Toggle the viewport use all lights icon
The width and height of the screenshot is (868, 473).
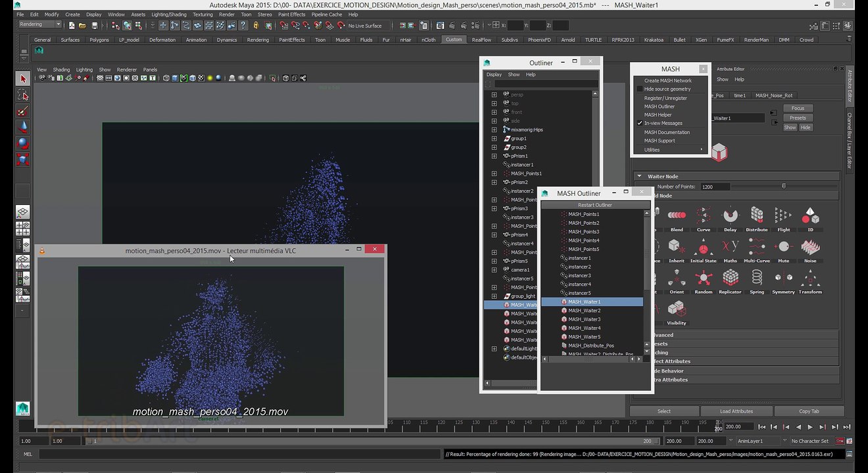(x=210, y=78)
